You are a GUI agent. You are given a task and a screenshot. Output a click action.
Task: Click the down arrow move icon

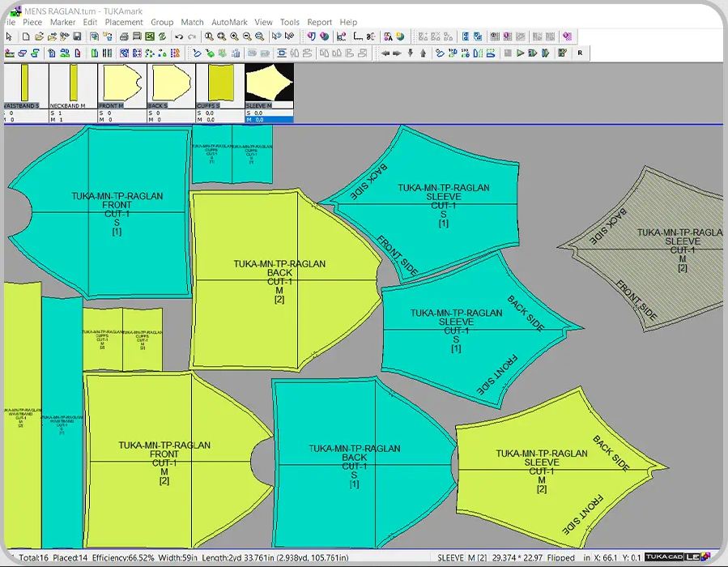[410, 53]
